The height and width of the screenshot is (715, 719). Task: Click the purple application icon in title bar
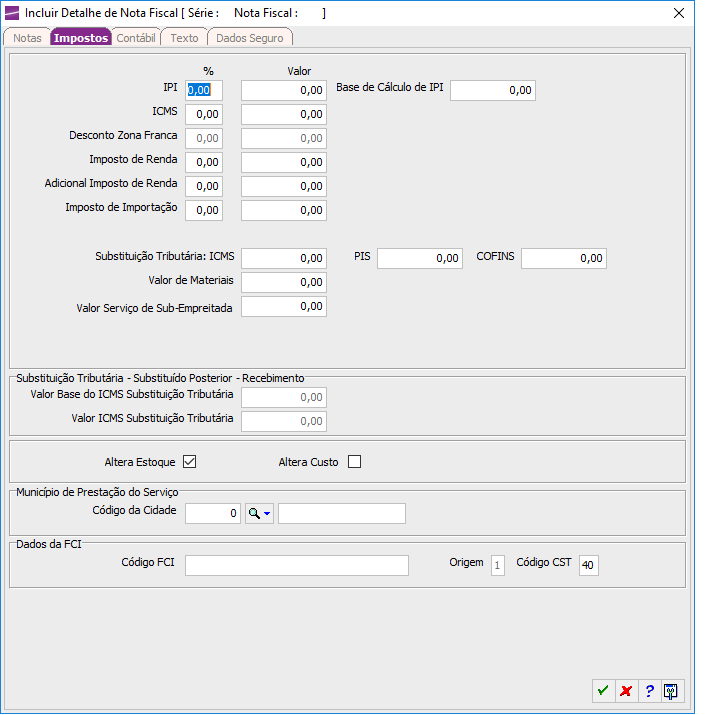click(x=12, y=13)
